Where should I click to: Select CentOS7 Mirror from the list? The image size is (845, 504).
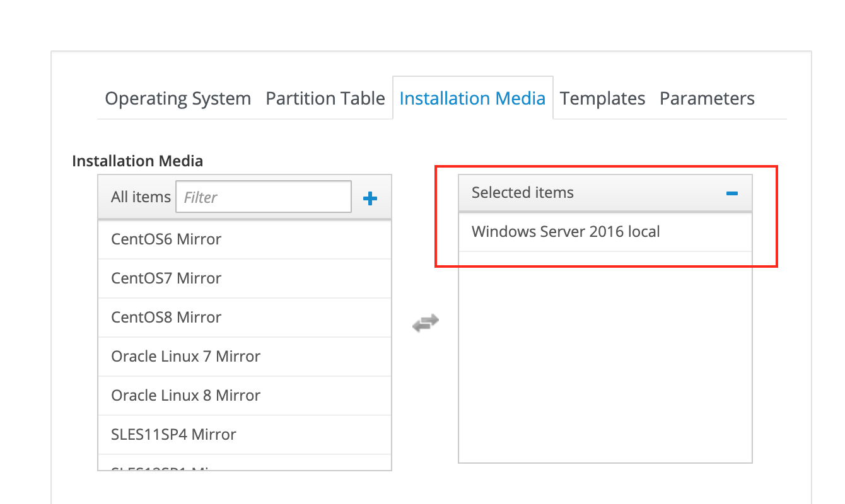tap(245, 278)
